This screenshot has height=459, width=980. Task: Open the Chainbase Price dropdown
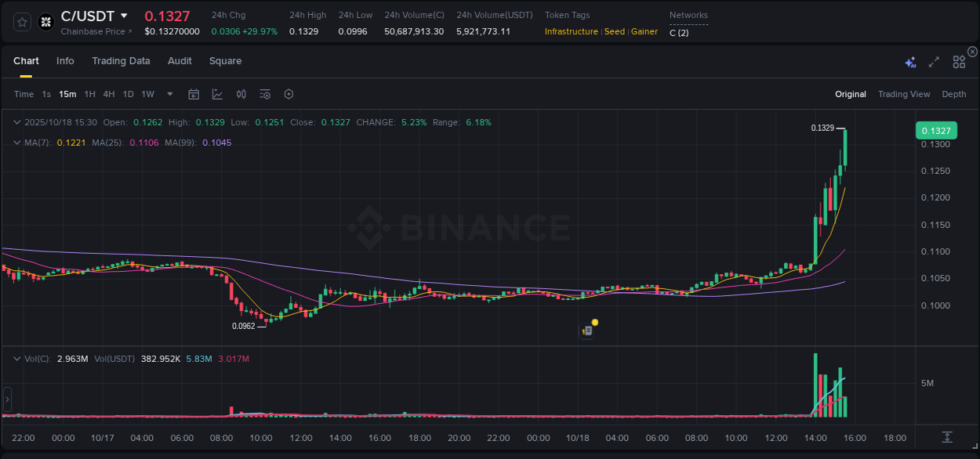tap(96, 32)
